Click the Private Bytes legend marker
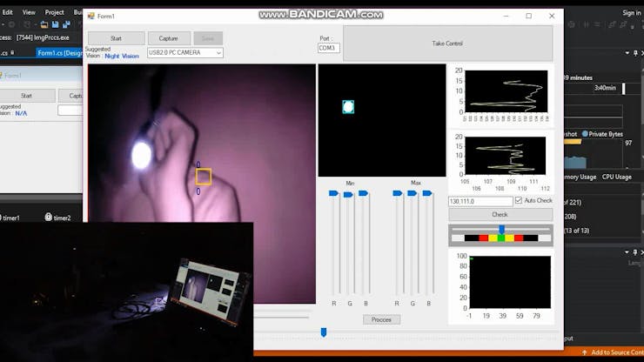The height and width of the screenshot is (362, 644). [x=585, y=134]
